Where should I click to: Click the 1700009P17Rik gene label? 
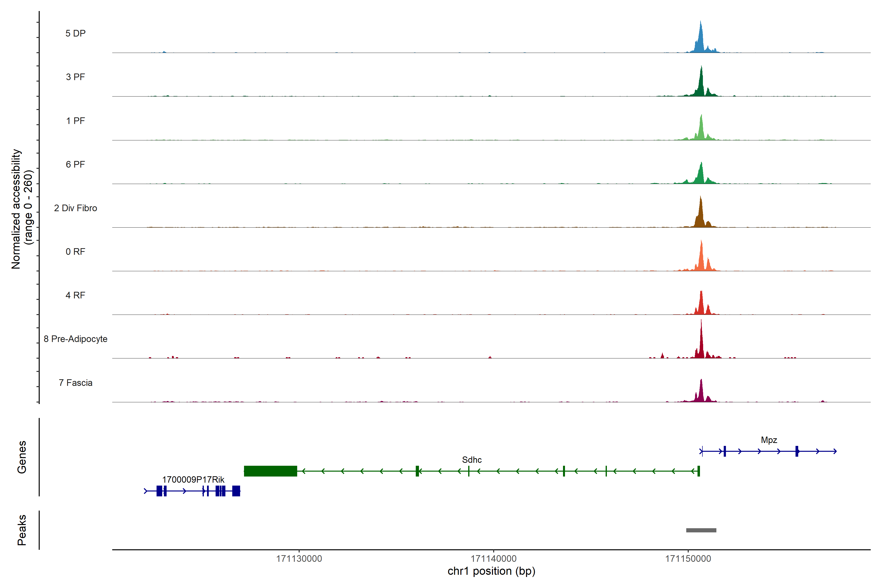pos(193,480)
